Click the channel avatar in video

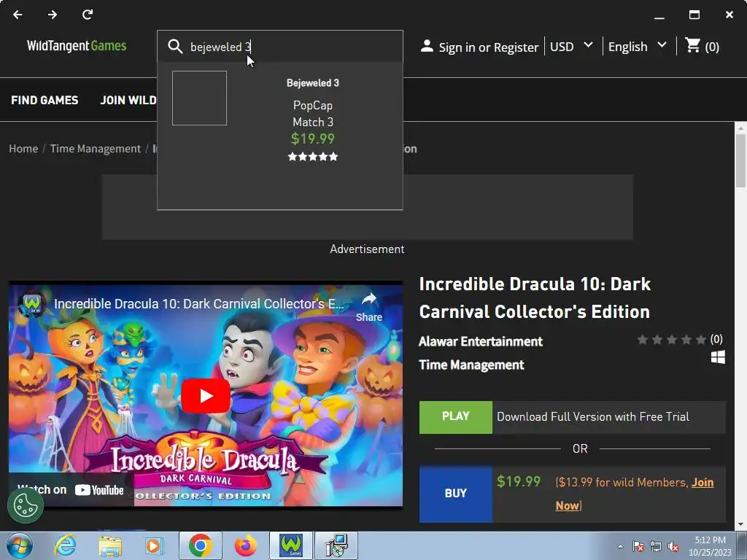point(31,305)
